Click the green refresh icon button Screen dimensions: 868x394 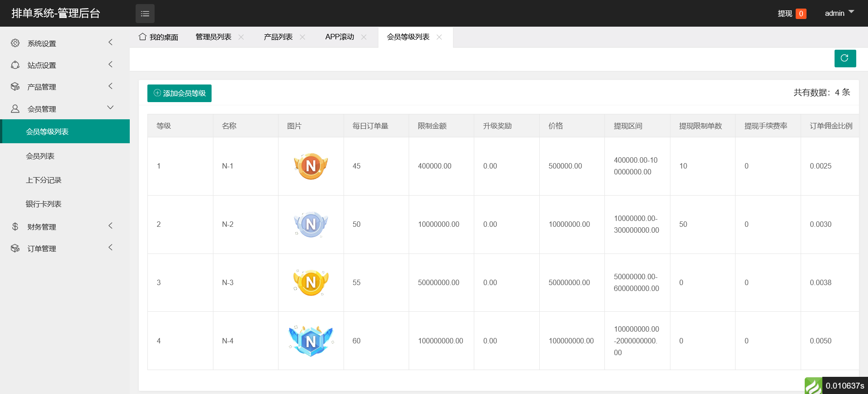[x=844, y=58]
